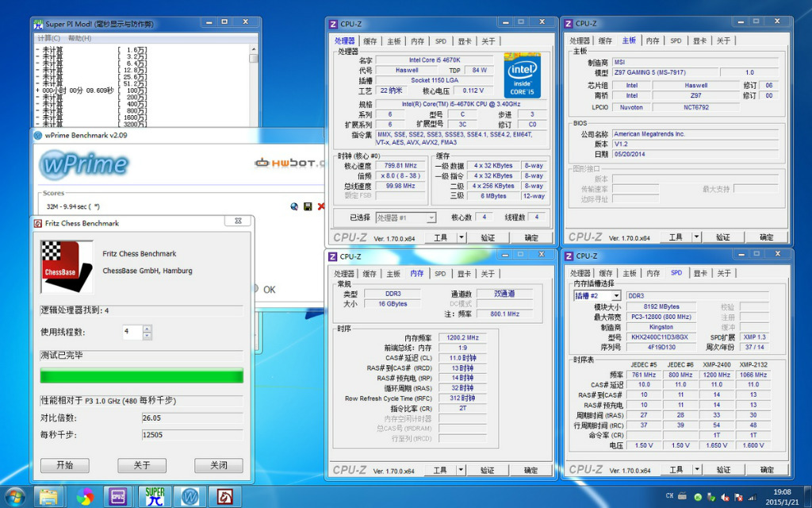Click 关于 button in Fritz Chess Benchmark
Screen dimensions: 812x508
pyautogui.click(x=141, y=465)
